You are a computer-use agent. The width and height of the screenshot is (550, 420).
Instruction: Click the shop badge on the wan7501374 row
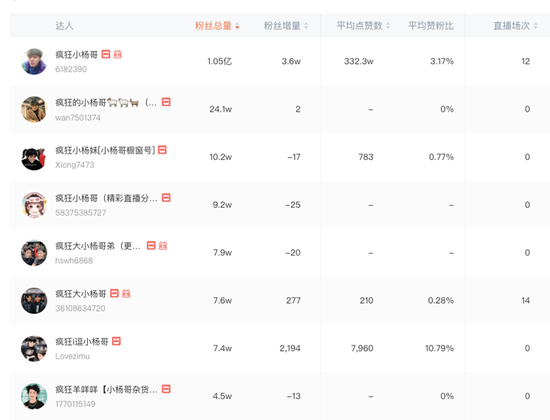(166, 102)
